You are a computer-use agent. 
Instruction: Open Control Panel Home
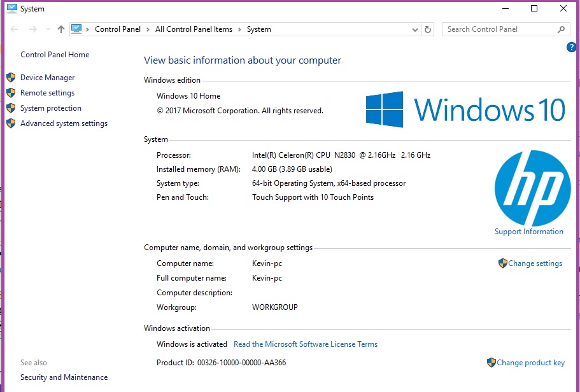tap(55, 55)
